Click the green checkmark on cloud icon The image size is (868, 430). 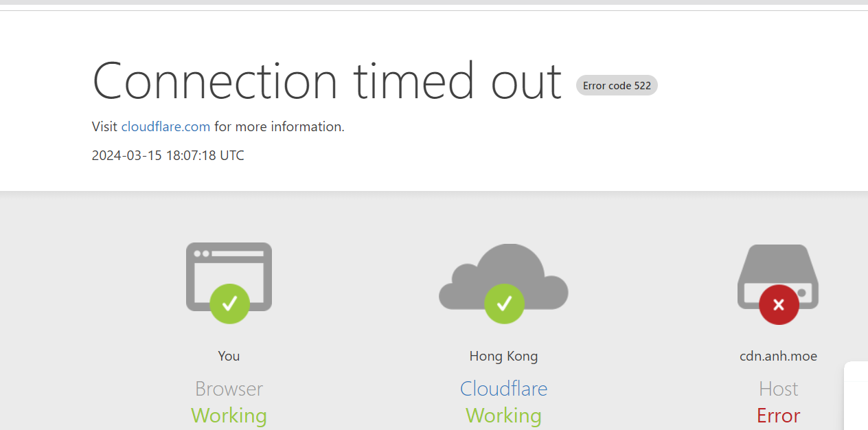pos(504,304)
